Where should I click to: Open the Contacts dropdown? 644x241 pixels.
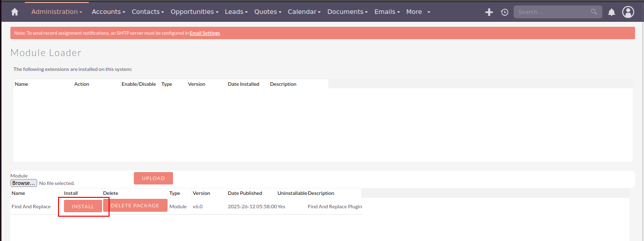point(148,12)
